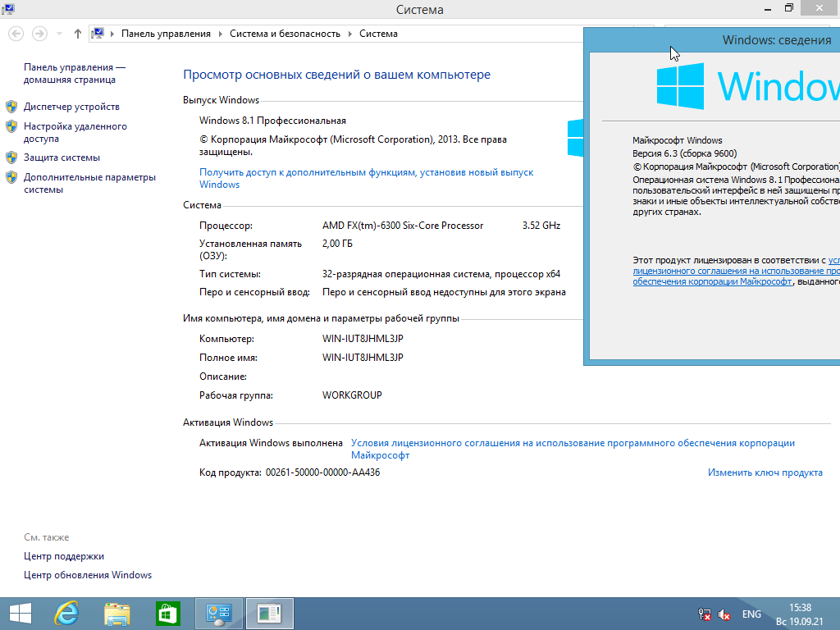The image size is (840, 630).
Task: Open Защита системы
Action: click(x=62, y=157)
